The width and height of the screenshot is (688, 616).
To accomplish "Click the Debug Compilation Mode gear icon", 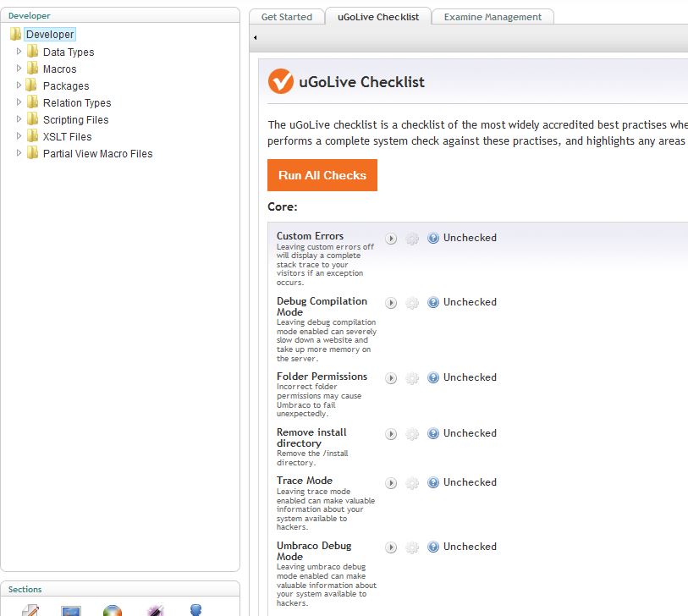I will 412,303.
